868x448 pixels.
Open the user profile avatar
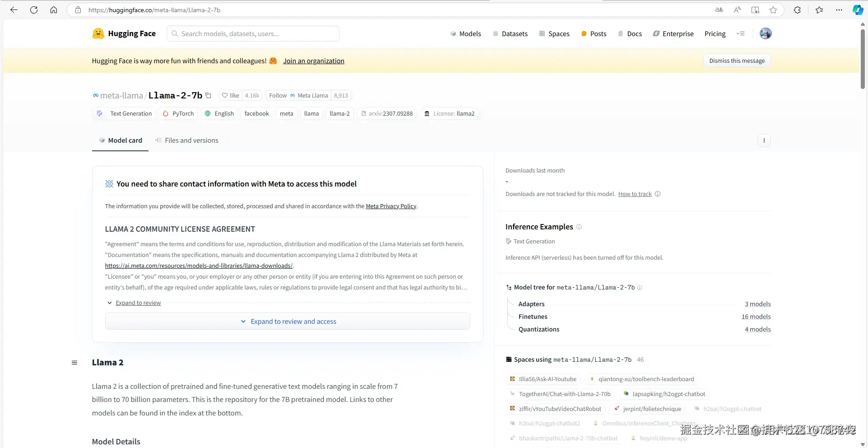(x=766, y=33)
